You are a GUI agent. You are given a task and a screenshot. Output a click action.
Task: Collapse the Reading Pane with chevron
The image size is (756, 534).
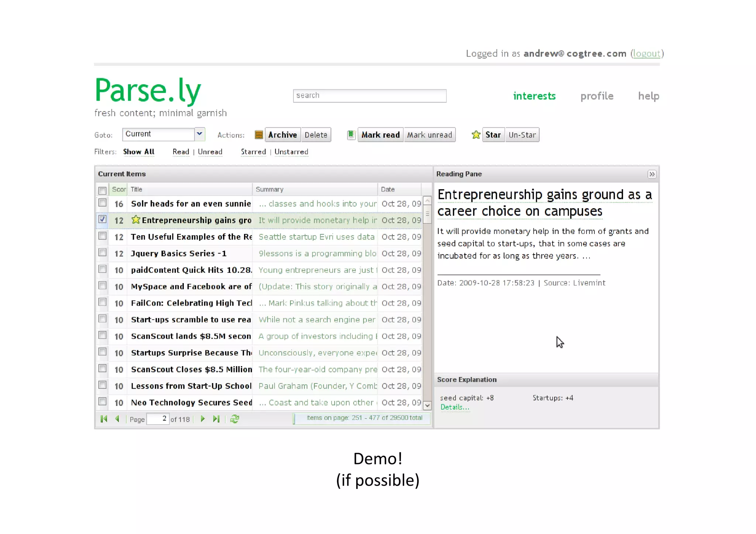pyautogui.click(x=652, y=174)
